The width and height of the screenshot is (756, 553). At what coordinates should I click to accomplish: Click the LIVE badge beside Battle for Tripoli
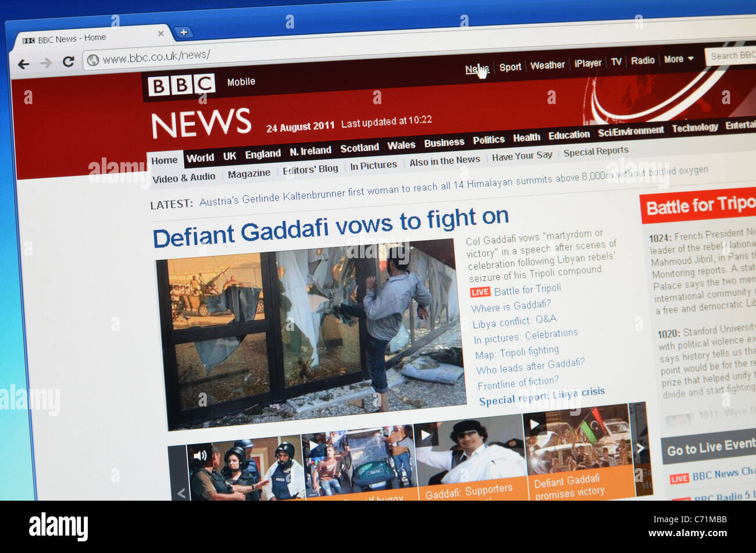pos(480,292)
